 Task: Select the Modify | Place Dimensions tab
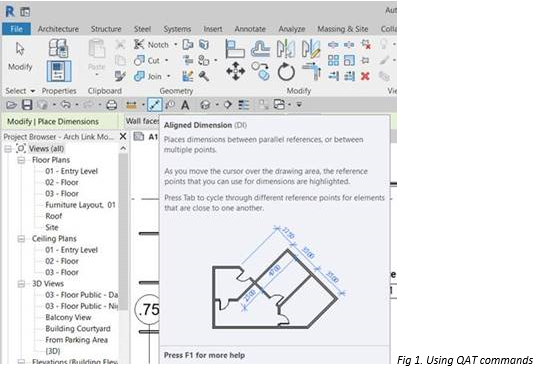53,122
